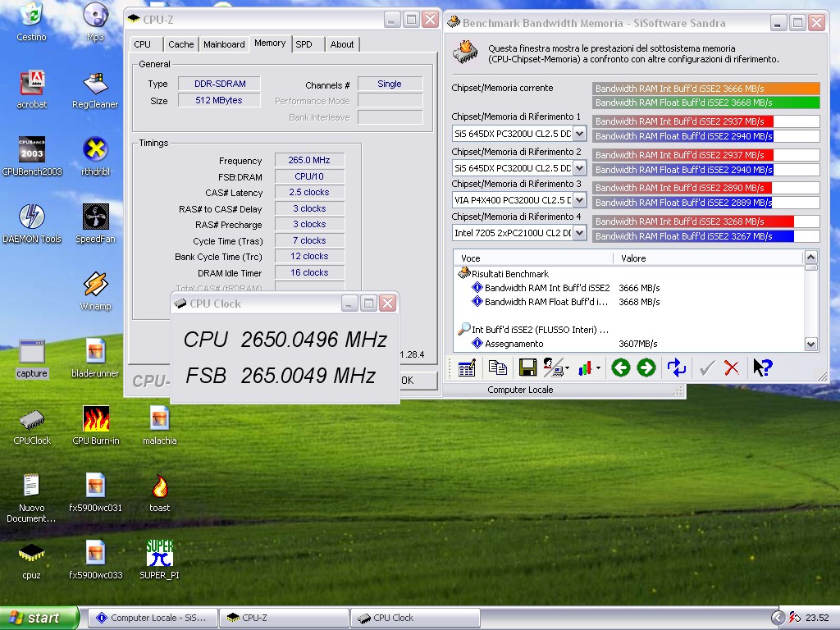Select the Memory tab in CPU-Z
This screenshot has height=630, width=840.
[270, 43]
